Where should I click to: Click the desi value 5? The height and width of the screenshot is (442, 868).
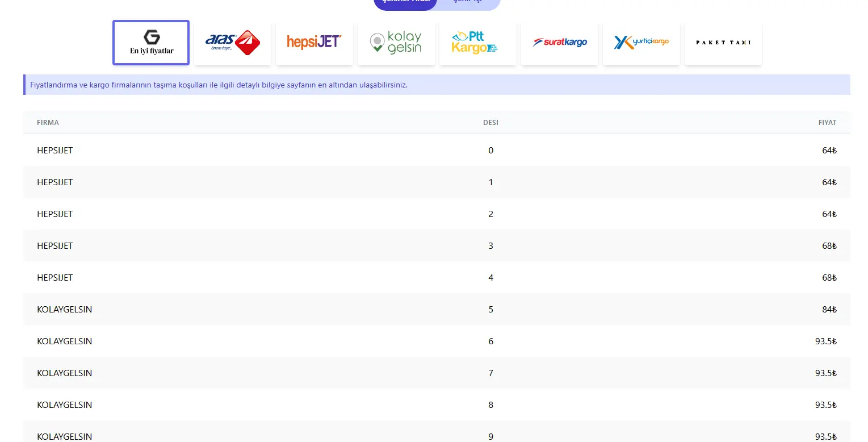click(x=491, y=310)
